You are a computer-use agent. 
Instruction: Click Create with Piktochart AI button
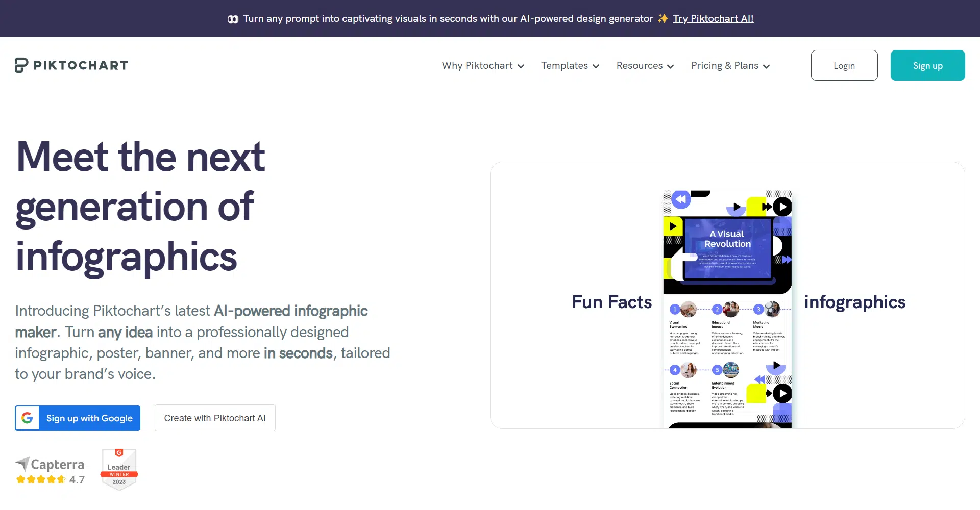pyautogui.click(x=215, y=418)
